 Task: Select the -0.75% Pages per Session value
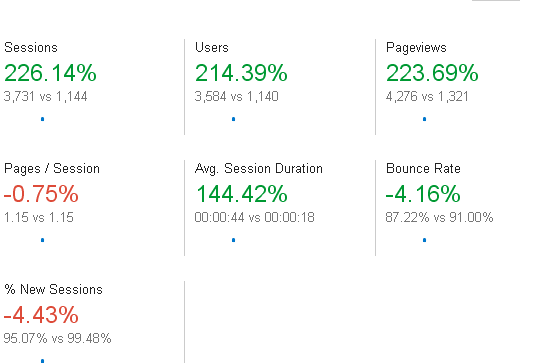click(x=41, y=194)
